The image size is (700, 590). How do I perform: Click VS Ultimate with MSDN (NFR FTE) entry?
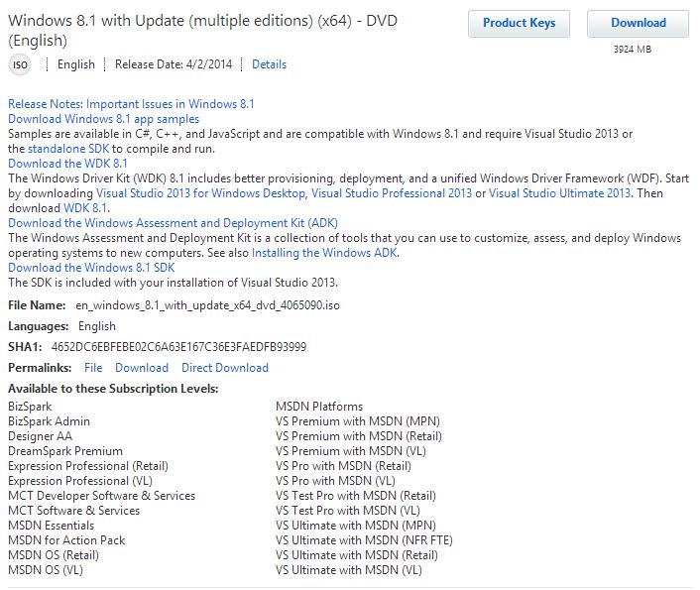pyautogui.click(x=364, y=540)
